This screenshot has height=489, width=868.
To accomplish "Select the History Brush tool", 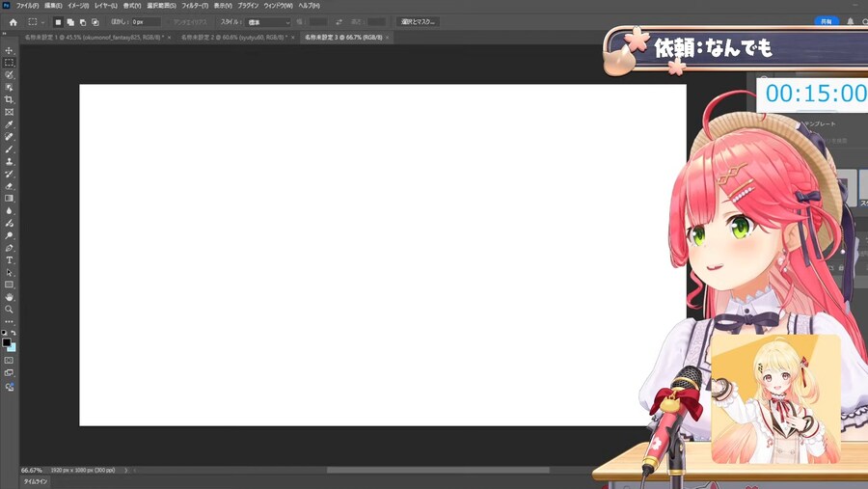I will 9,174.
